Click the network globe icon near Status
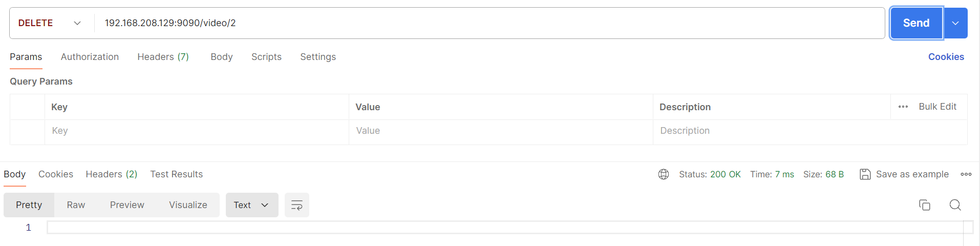The image size is (980, 246). point(664,174)
